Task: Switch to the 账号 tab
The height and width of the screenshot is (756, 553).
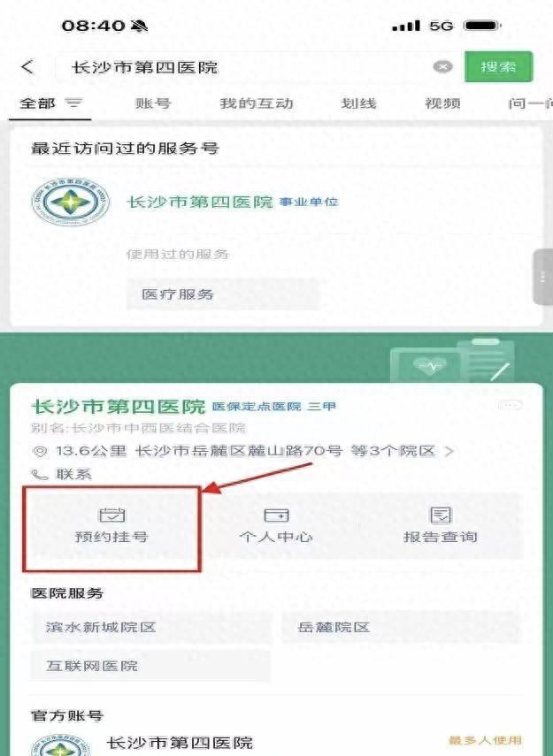Action: coord(153,103)
